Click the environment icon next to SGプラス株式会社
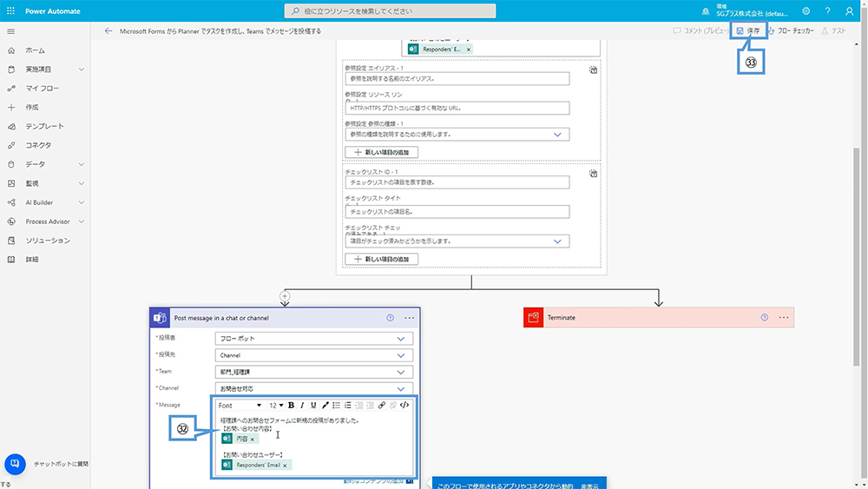The height and width of the screenshot is (489, 868). pos(705,11)
